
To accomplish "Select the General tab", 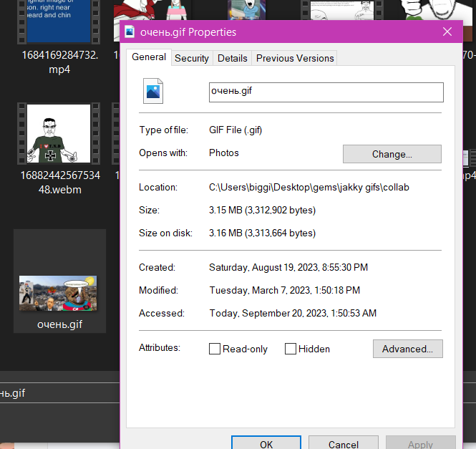I will click(149, 57).
